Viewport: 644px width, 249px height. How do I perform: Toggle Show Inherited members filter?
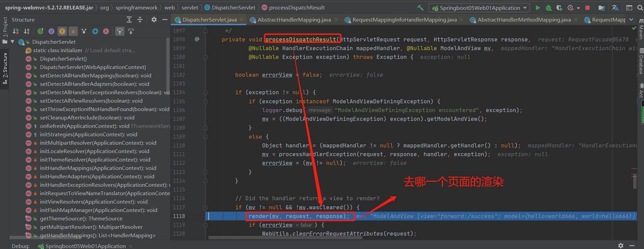tap(40, 31)
